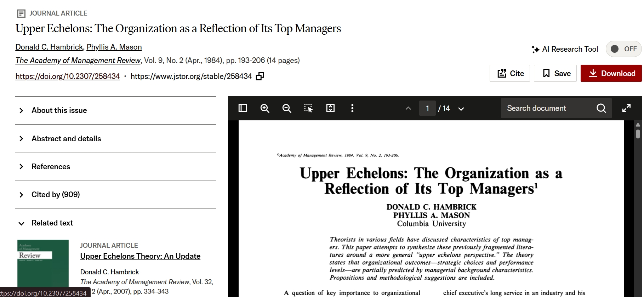Click the document scrollbar thumb

coord(638,134)
